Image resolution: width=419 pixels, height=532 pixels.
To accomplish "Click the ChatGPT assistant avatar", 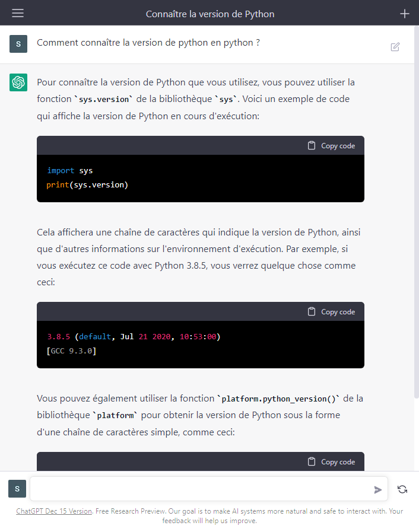I will [18, 82].
